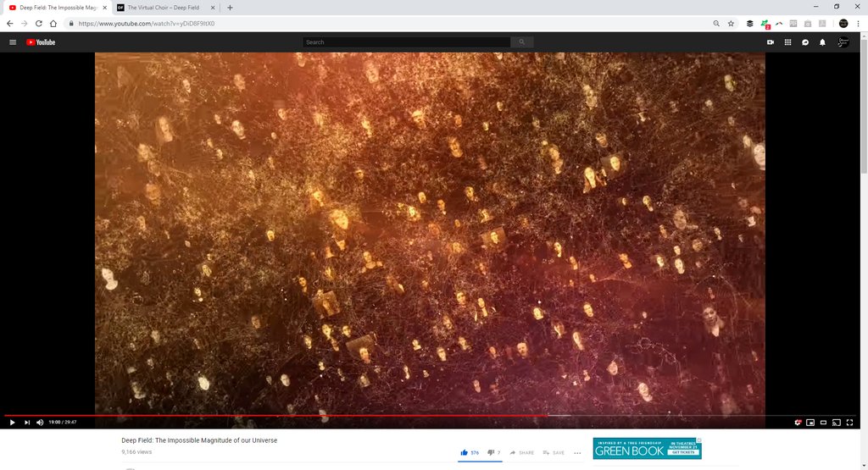
Task: Like the video with thumbs up
Action: click(x=470, y=452)
